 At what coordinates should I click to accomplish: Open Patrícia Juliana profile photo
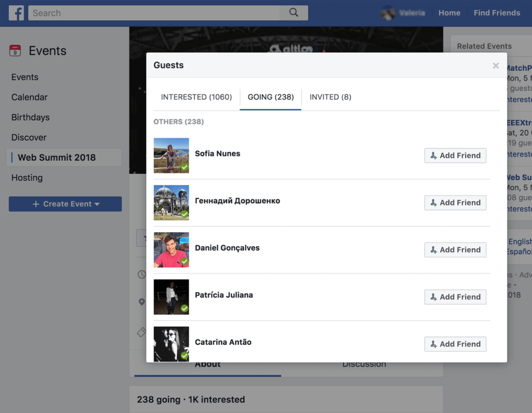point(171,297)
